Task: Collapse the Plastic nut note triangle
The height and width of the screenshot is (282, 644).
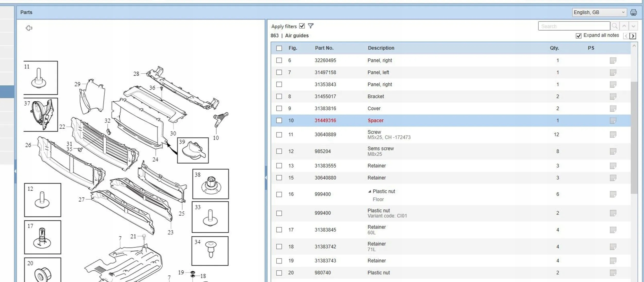Action: (x=369, y=191)
